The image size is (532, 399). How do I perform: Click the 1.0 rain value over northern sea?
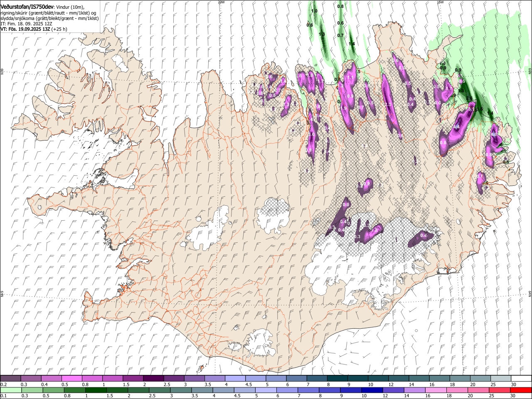pyautogui.click(x=314, y=11)
